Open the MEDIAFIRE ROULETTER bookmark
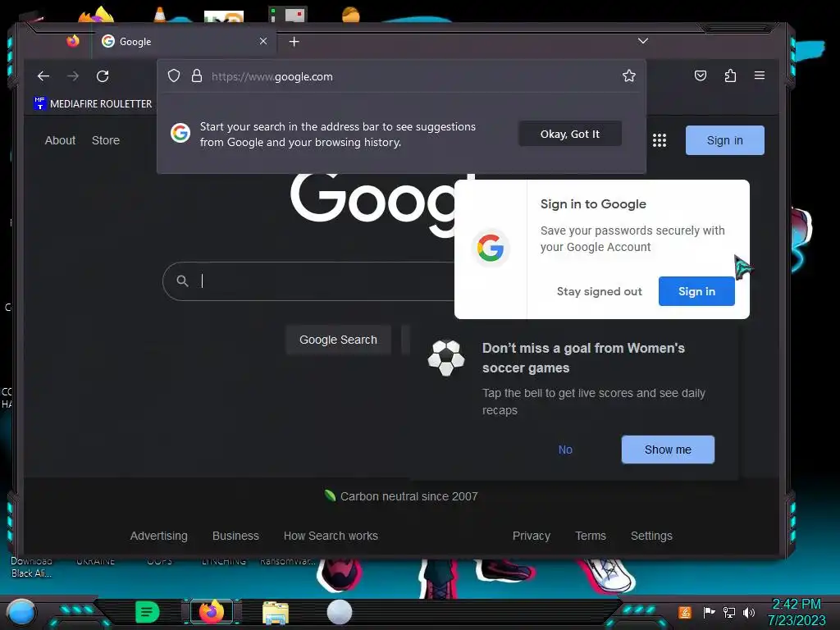Viewport: 840px width, 630px height. coord(94,104)
